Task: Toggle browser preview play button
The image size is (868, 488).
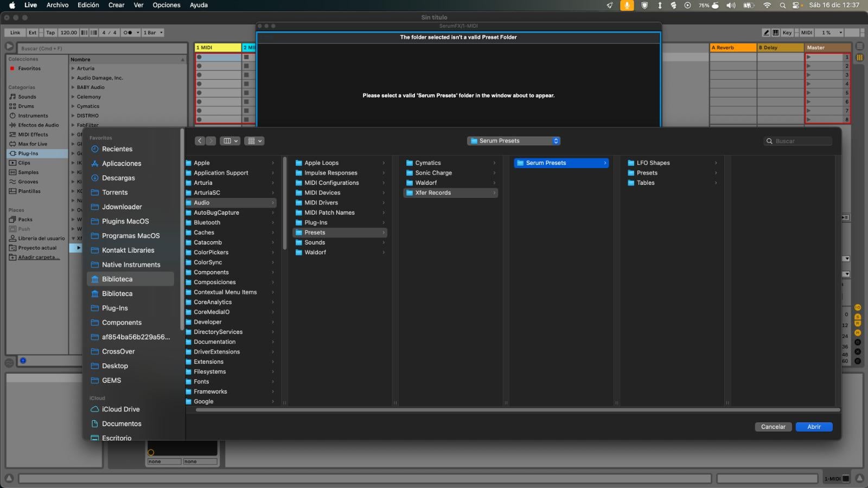Action: coord(10,46)
